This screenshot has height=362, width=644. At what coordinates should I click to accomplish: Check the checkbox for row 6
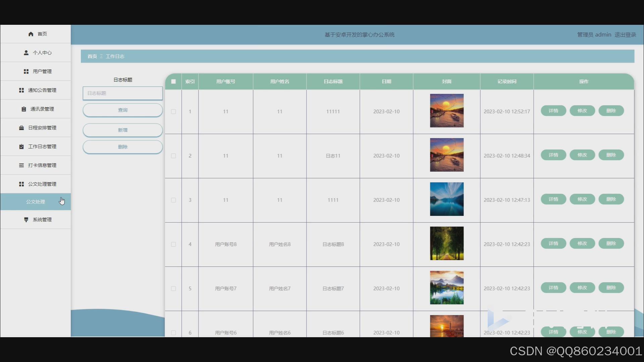(x=173, y=333)
